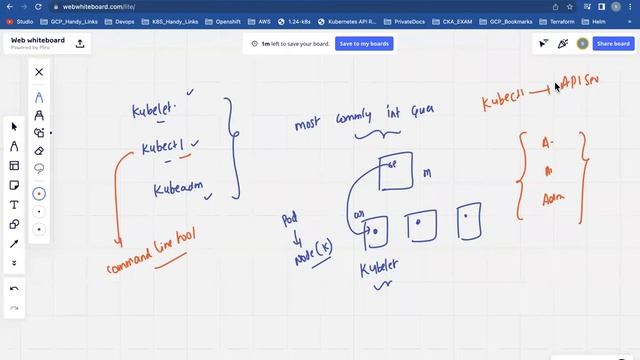Select the Shapes tool in main toolbar
The image size is (640, 360).
[14, 224]
